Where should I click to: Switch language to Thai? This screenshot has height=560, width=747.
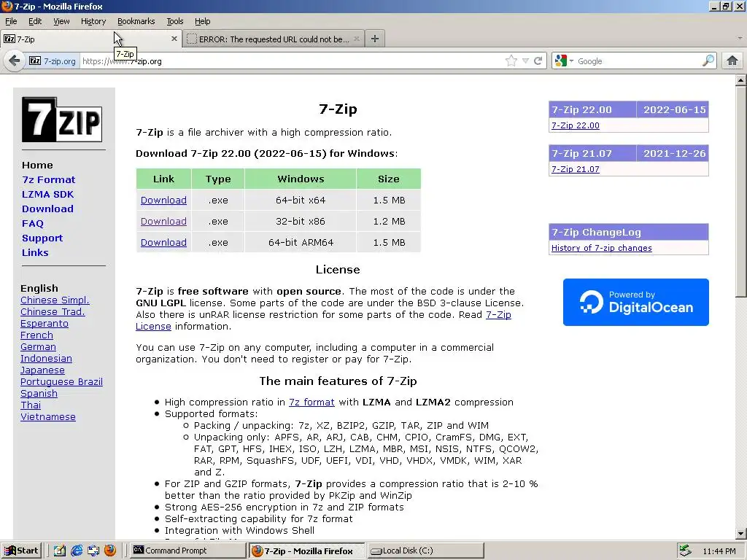(31, 405)
